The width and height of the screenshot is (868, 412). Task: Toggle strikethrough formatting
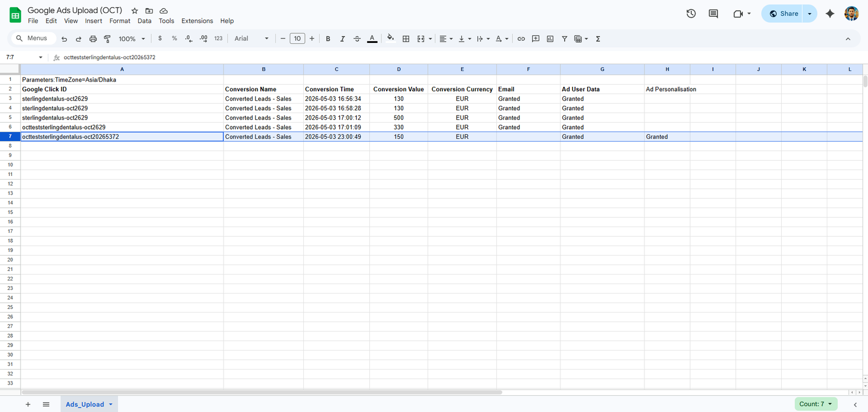357,39
